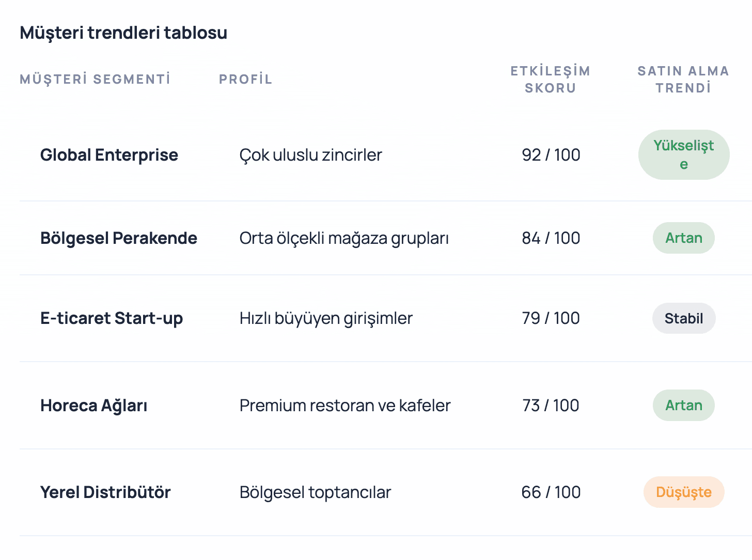Click the Etkileşim Skoru column header
Screen dimensions: 752x560
551,80
